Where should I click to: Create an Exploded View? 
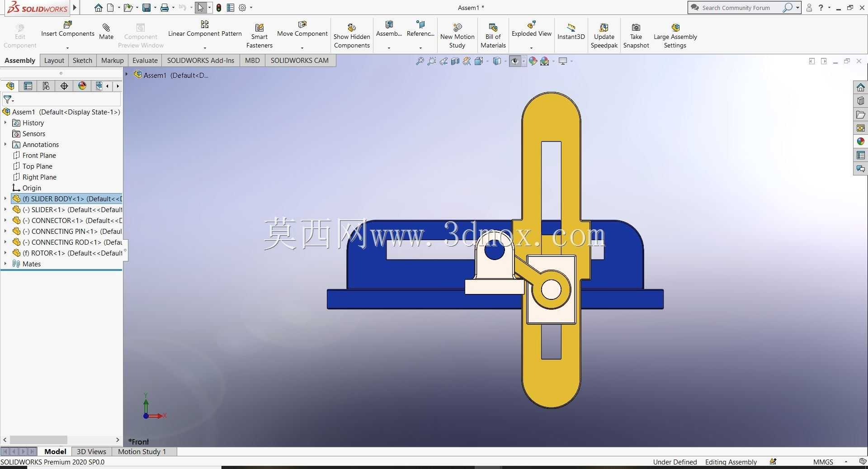click(531, 28)
